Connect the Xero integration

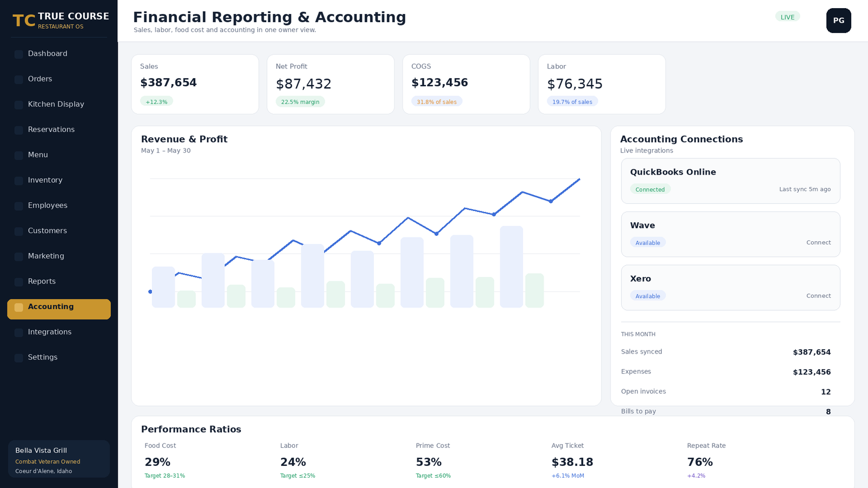point(818,296)
